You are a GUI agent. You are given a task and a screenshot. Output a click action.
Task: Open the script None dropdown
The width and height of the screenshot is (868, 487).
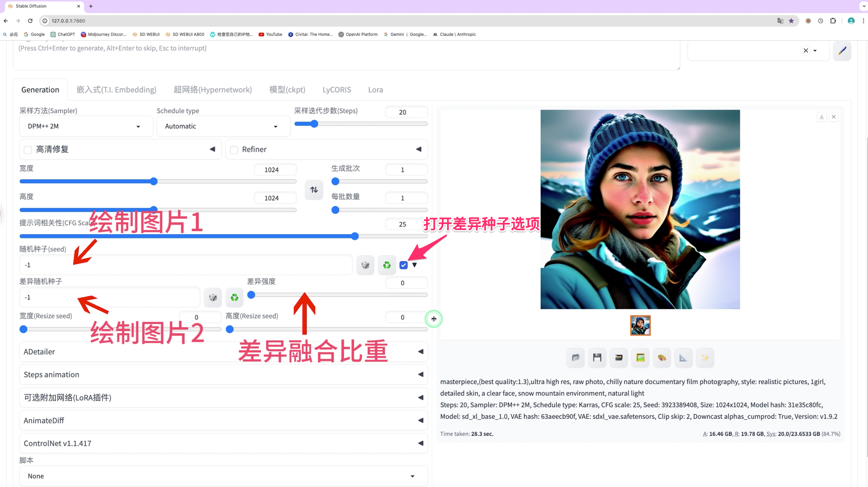click(223, 476)
